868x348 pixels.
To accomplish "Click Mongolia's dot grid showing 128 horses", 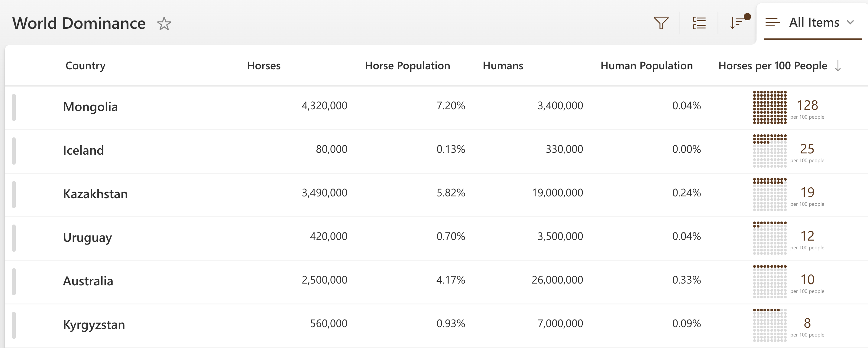I will (769, 107).
